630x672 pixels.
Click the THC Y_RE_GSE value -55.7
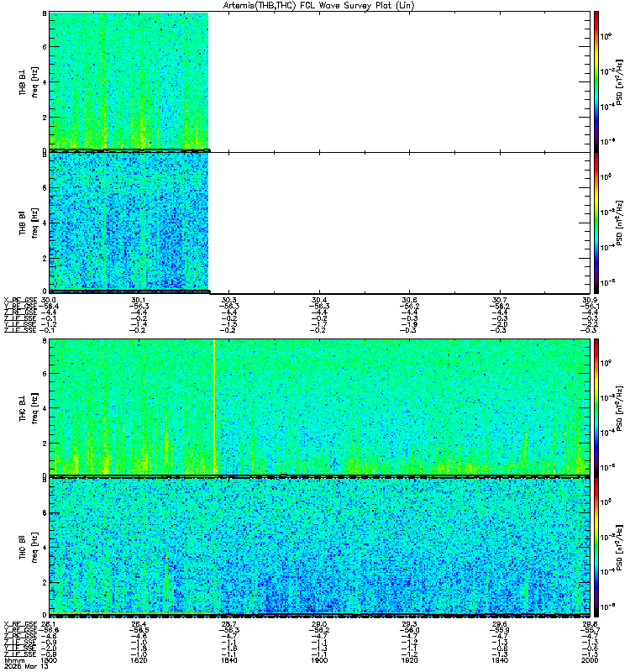pyautogui.click(x=590, y=630)
